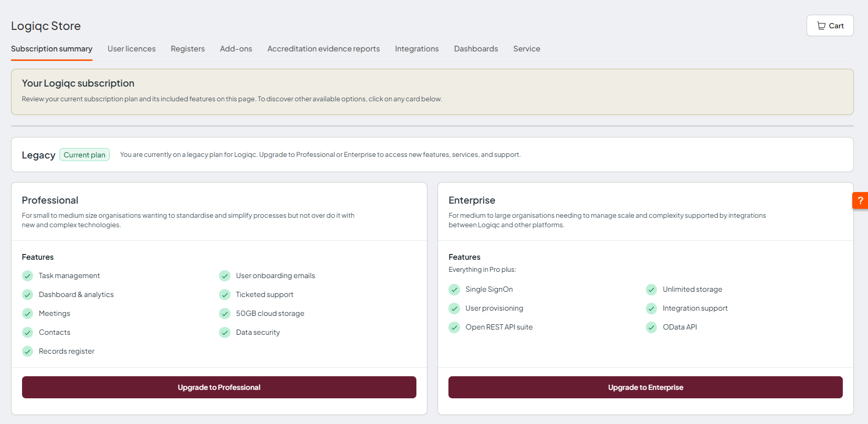Click the User provisioning checkmark icon
The width and height of the screenshot is (868, 424).
454,309
